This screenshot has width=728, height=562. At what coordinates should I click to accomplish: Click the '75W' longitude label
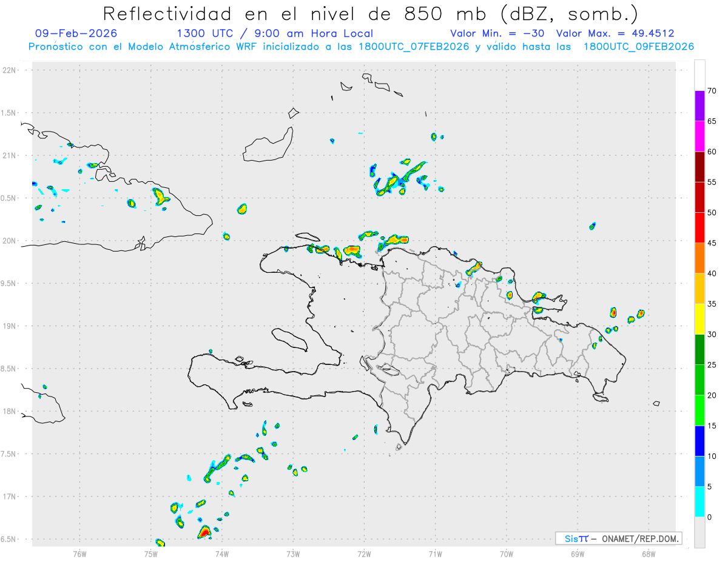pos(151,554)
